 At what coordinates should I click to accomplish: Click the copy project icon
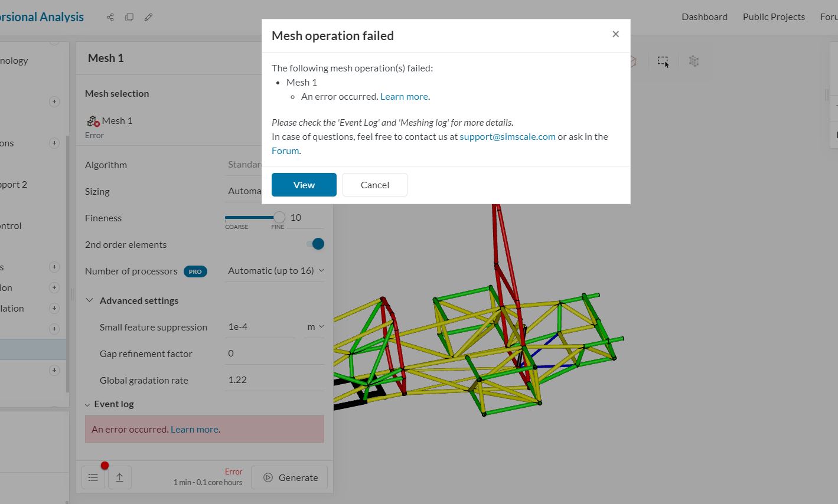click(129, 17)
